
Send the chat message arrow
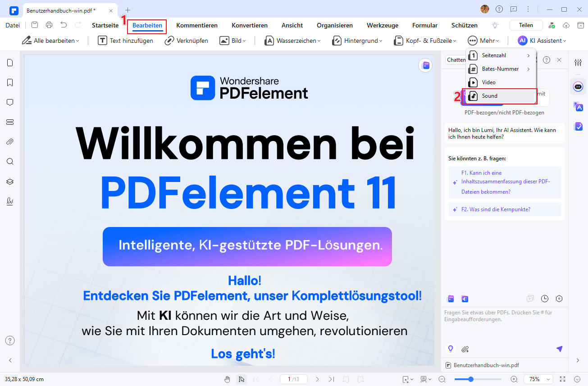[x=559, y=349]
